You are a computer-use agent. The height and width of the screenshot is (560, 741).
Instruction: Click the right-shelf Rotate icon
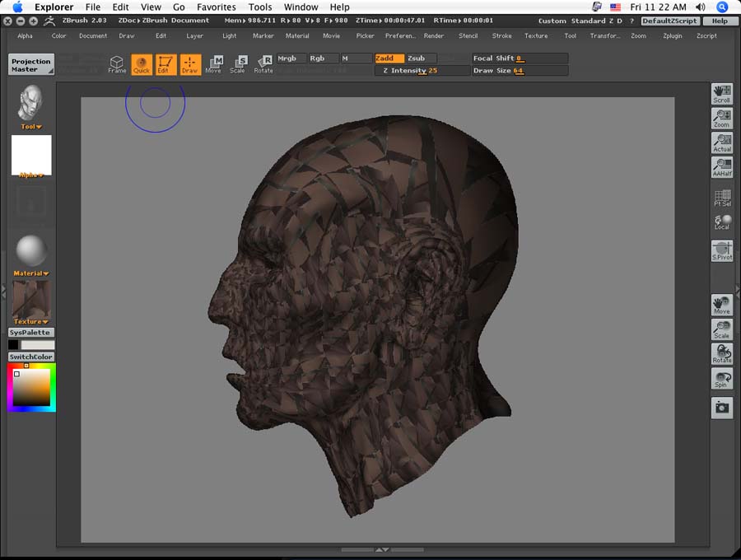coord(721,354)
